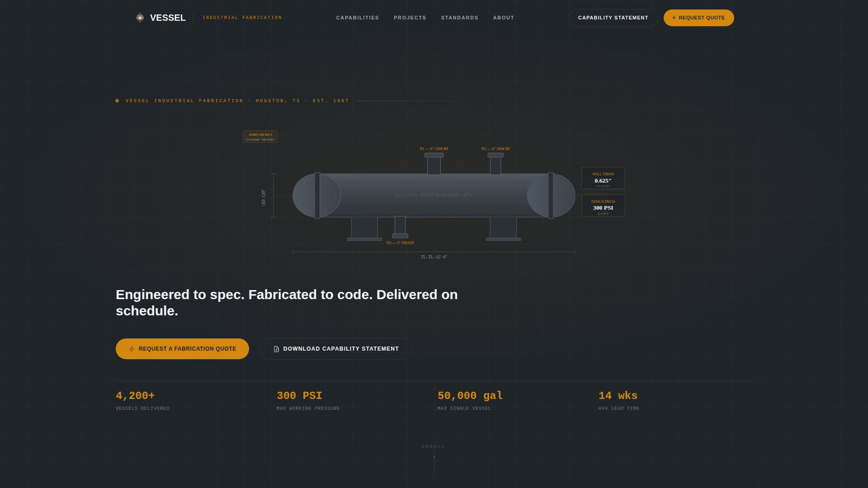The width and height of the screenshot is (868, 488).
Task: Select the WALL THKNS 0.625 callout card
Action: click(x=603, y=178)
